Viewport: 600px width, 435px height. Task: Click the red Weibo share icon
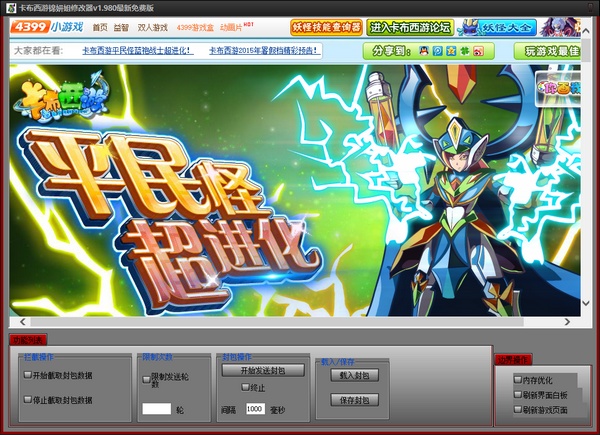coord(478,51)
